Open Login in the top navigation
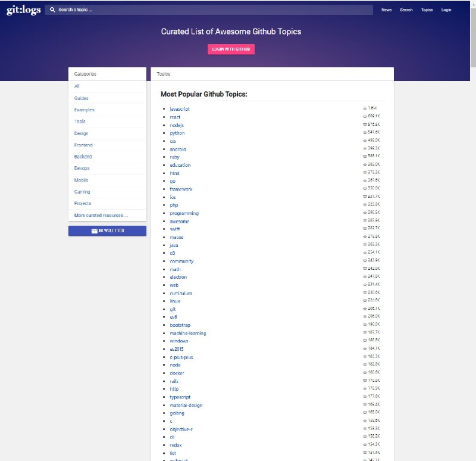 446,10
